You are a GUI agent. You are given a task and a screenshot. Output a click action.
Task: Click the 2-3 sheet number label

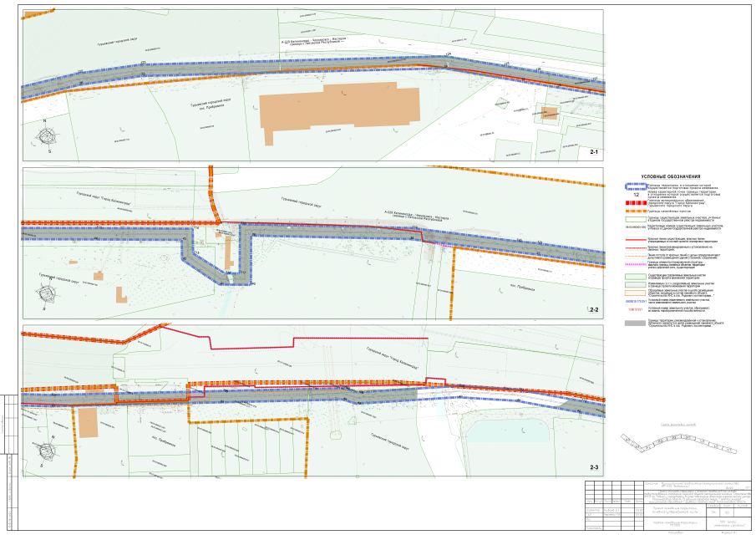pos(594,467)
